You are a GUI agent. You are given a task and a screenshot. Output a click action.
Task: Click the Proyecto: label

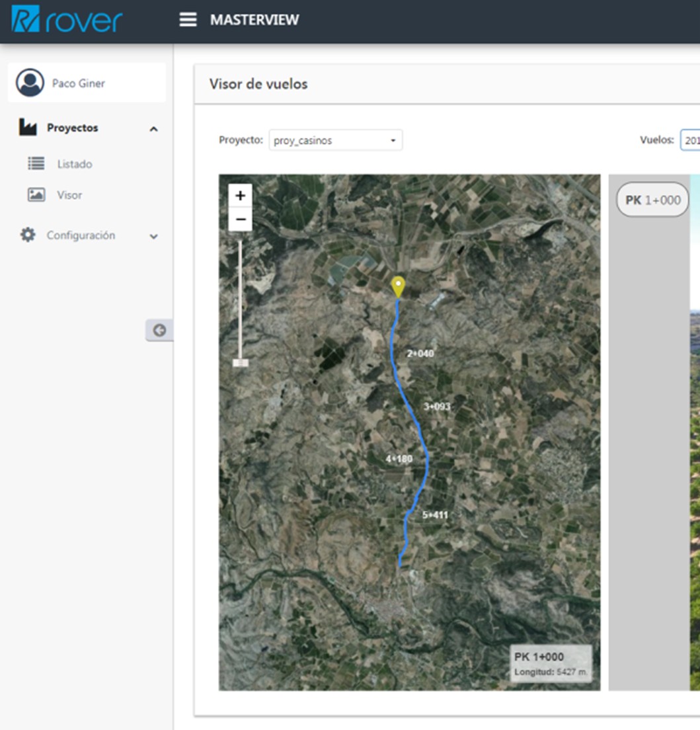point(241,140)
